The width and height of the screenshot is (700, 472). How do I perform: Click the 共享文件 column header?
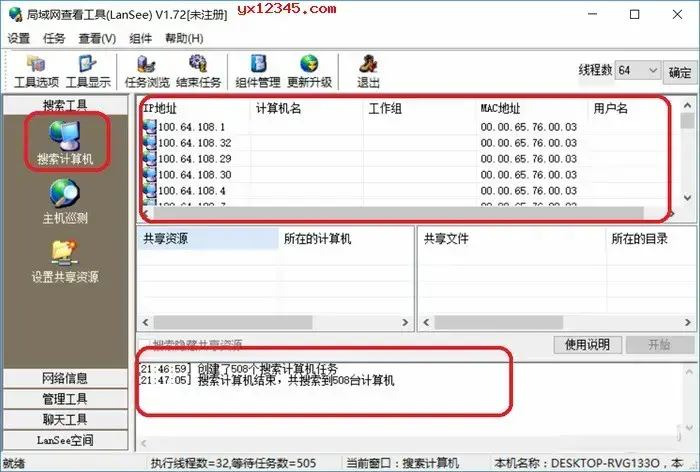tap(512, 238)
